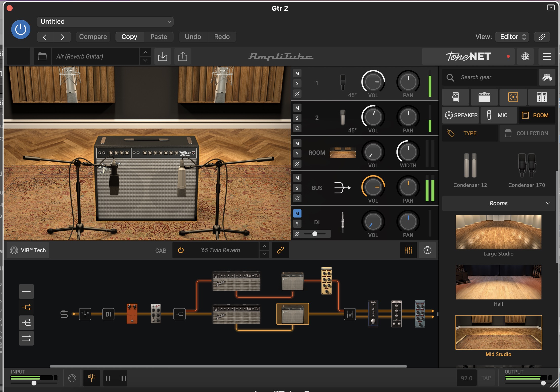
Task: Select the stomp pedal gear category
Action: pyautogui.click(x=456, y=97)
